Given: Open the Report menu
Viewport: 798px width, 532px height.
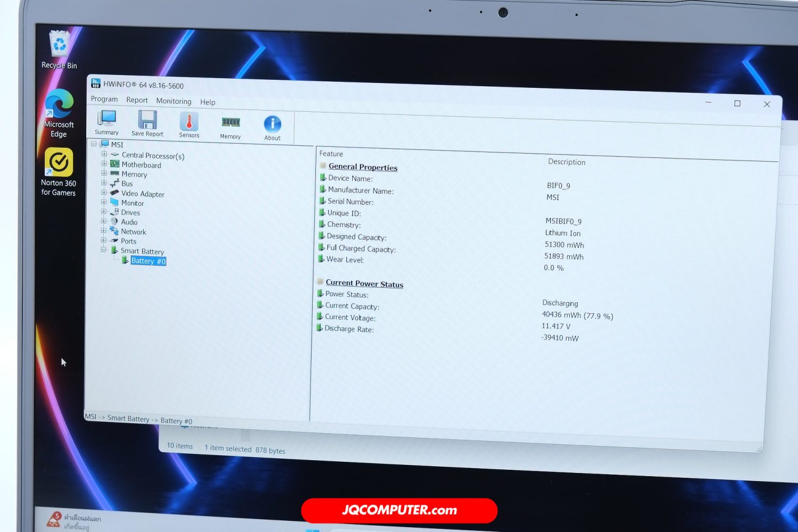Looking at the screenshot, I should tap(137, 100).
